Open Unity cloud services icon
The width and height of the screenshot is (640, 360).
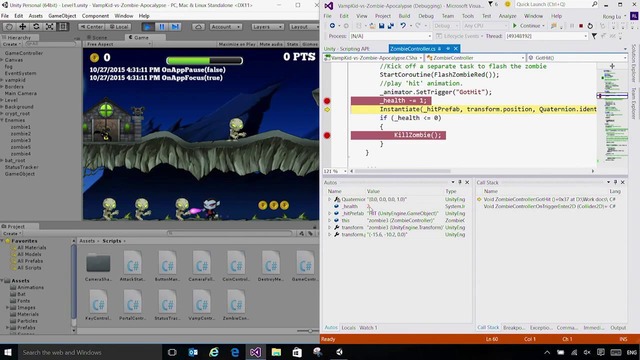pyautogui.click(x=198, y=27)
